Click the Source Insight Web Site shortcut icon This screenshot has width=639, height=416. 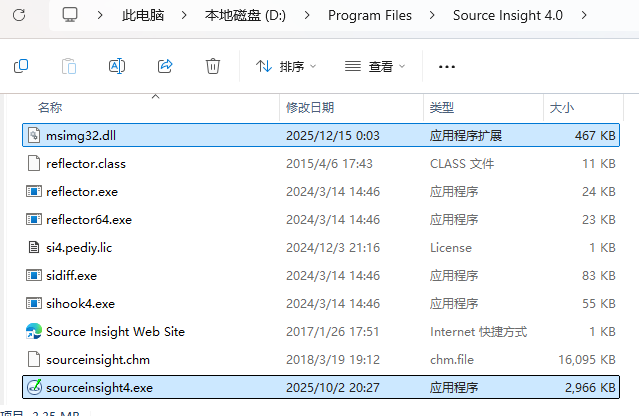[x=34, y=331]
